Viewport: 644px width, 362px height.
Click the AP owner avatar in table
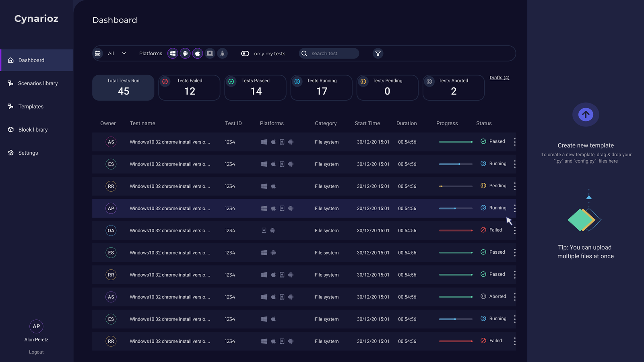[x=111, y=208]
